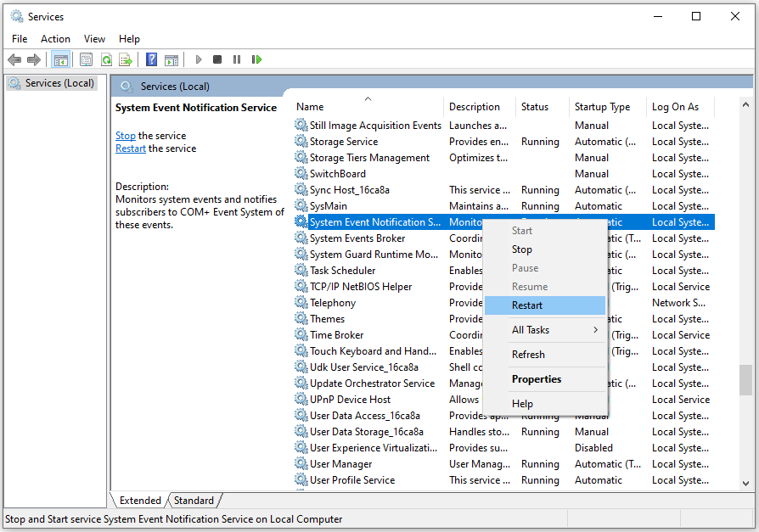Toggle Show/Hide Action Pane toolbar icon

171,60
